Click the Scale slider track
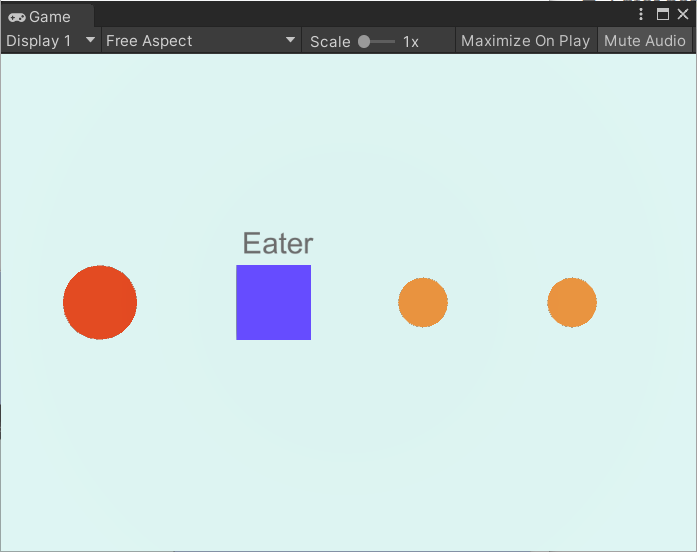This screenshot has height=552, width=697. click(377, 41)
